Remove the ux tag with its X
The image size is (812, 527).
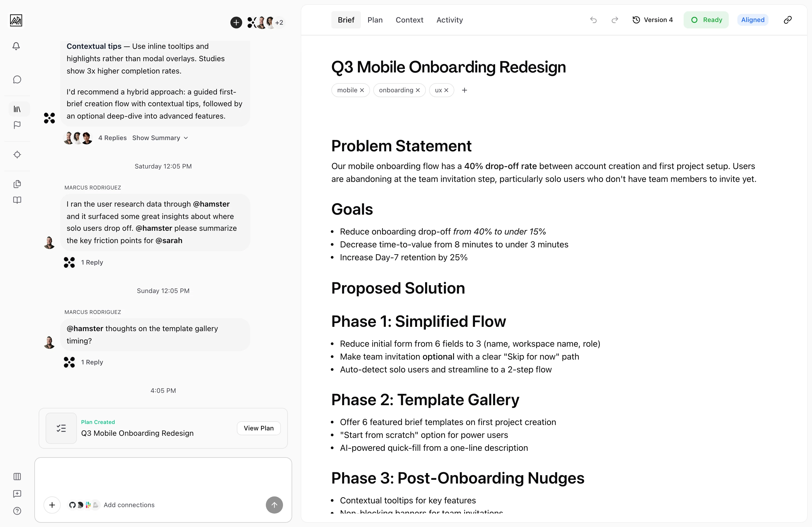[x=447, y=90]
